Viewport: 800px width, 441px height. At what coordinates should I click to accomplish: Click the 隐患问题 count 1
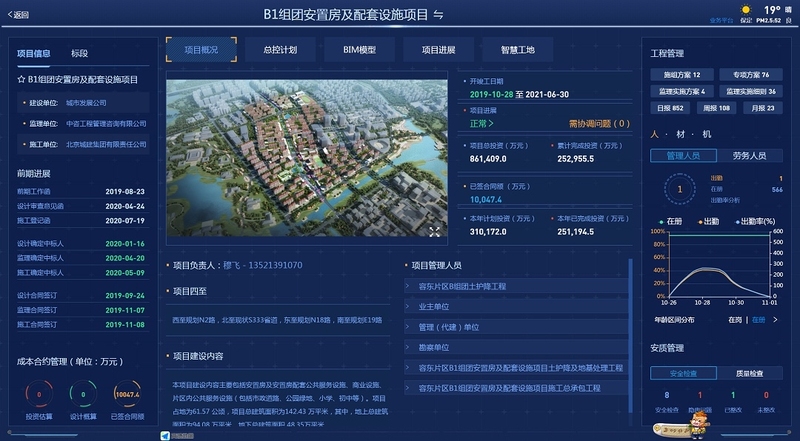(700, 395)
